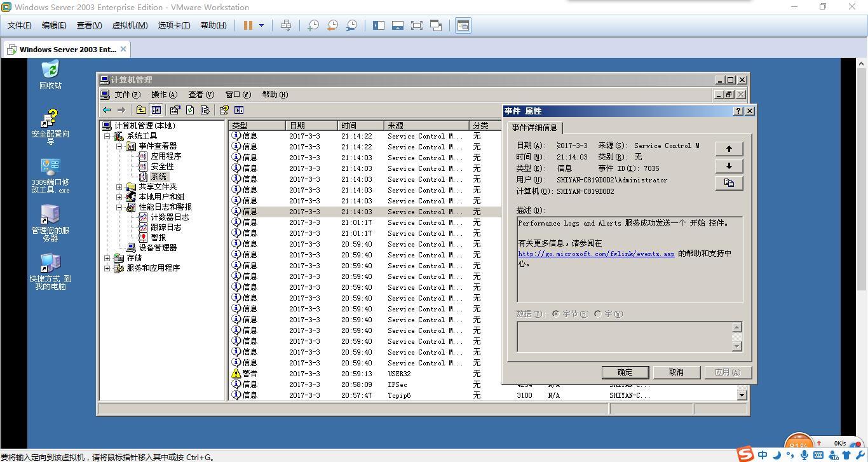
Task: Collapse the 性能日志和警报 tree node
Action: 119,207
